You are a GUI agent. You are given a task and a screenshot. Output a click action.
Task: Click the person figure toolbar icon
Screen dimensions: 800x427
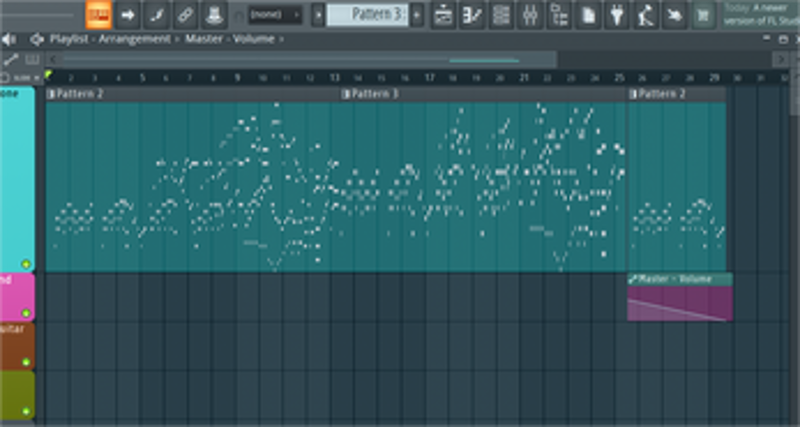(646, 15)
